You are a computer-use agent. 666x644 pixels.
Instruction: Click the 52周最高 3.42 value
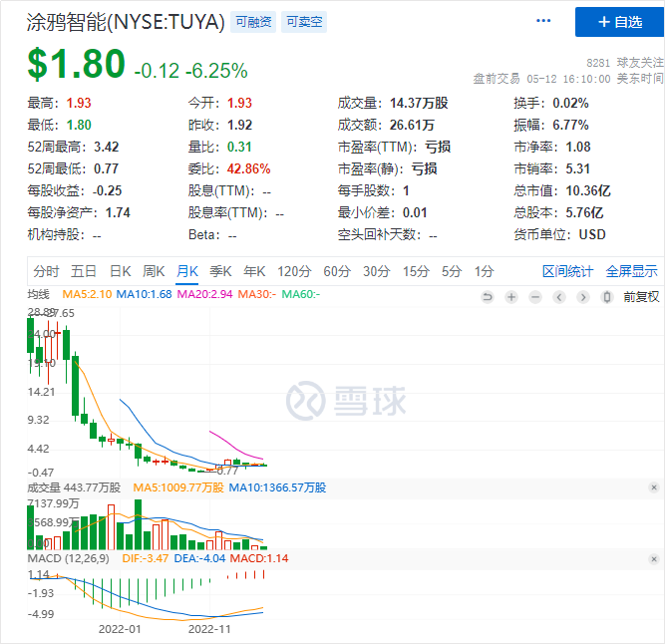pyautogui.click(x=107, y=147)
